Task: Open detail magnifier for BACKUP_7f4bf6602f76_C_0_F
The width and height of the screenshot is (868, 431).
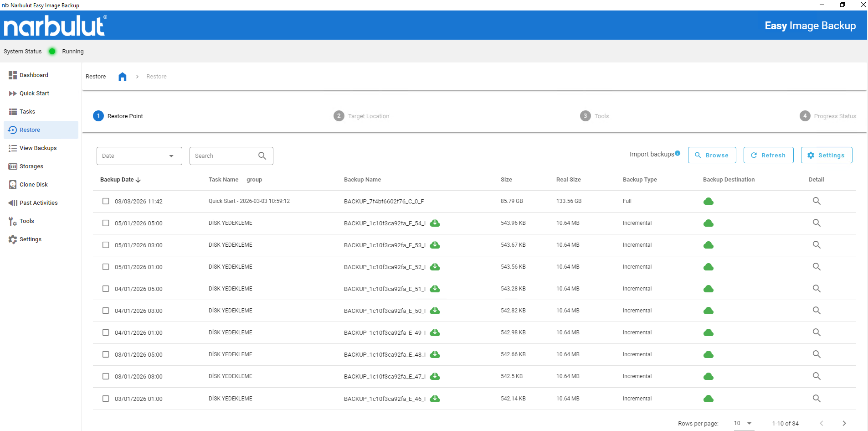Action: pyautogui.click(x=817, y=201)
